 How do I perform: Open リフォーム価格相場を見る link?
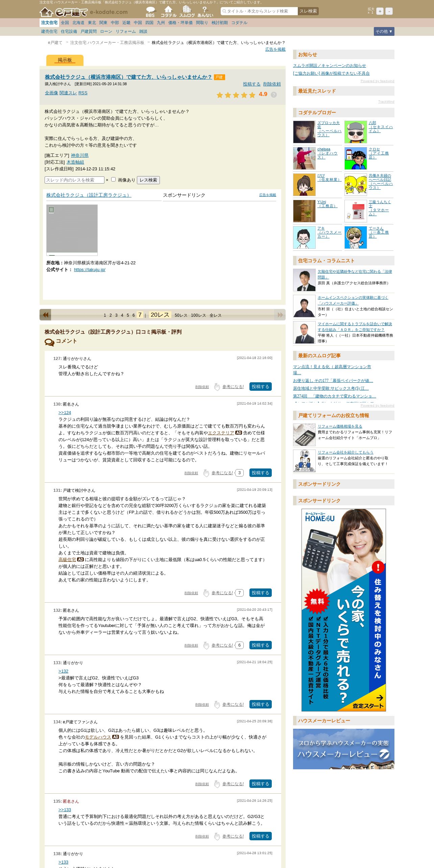point(340,427)
